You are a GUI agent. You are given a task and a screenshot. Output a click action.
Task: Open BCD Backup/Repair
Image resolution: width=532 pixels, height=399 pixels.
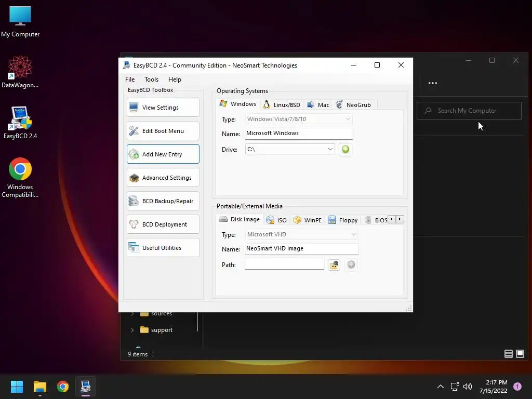click(x=163, y=201)
